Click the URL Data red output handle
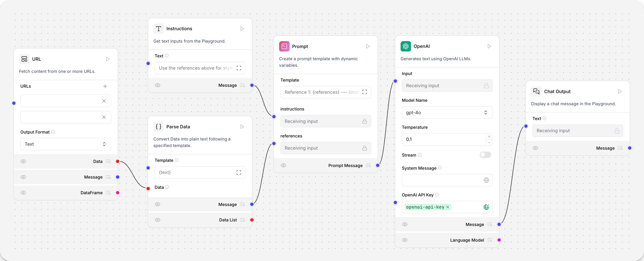 (x=118, y=161)
